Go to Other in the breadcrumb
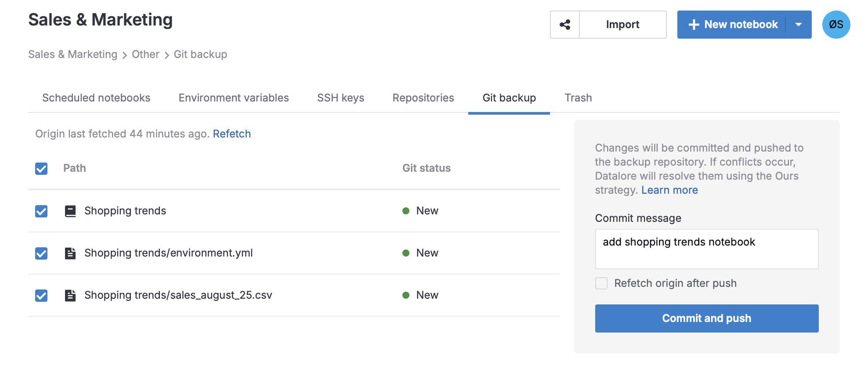This screenshot has width=868, height=369. pos(145,54)
